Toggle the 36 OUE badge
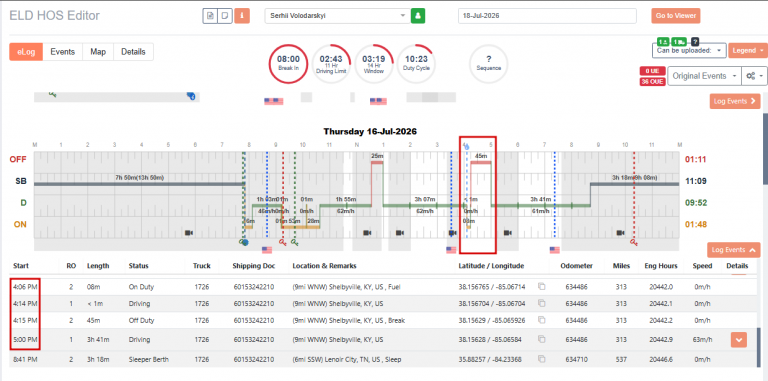 (x=652, y=82)
